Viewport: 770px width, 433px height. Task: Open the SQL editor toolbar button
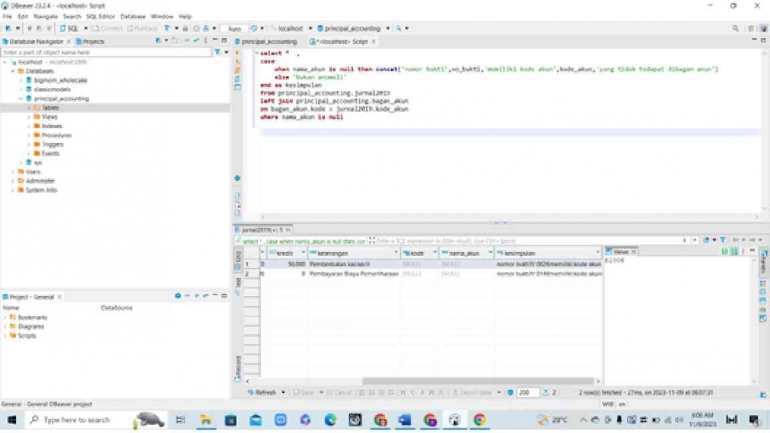[x=69, y=28]
